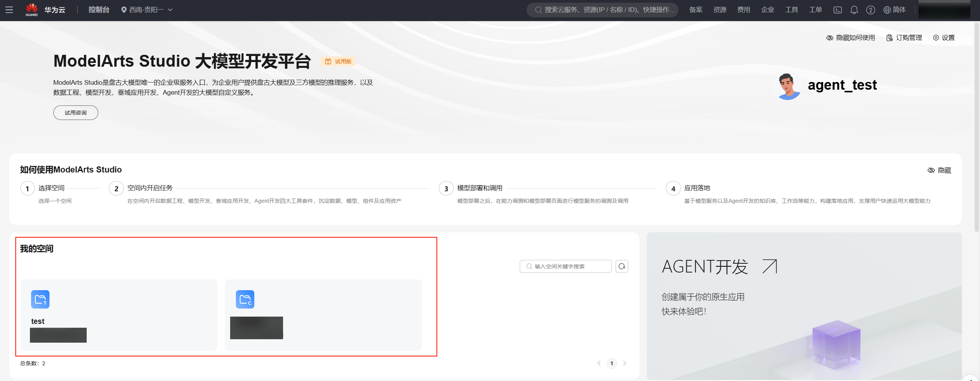980x381 pixels.
Task: Open the 工具 menu item
Action: point(792,10)
